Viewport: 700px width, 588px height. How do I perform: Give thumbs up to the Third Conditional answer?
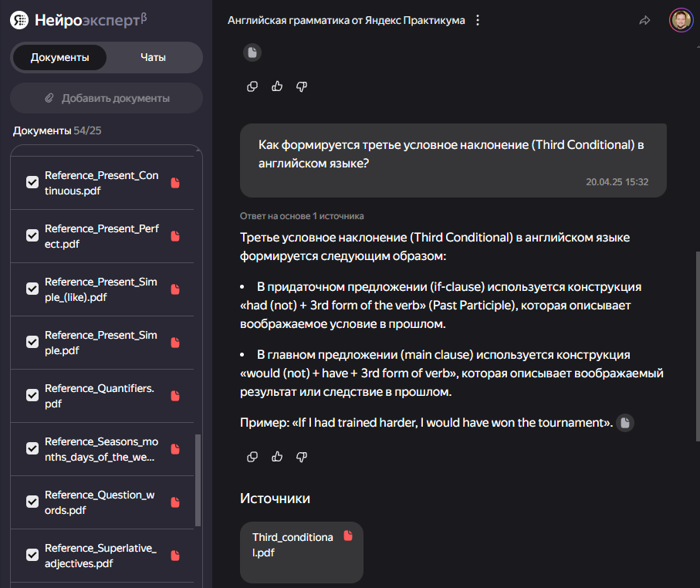point(277,457)
